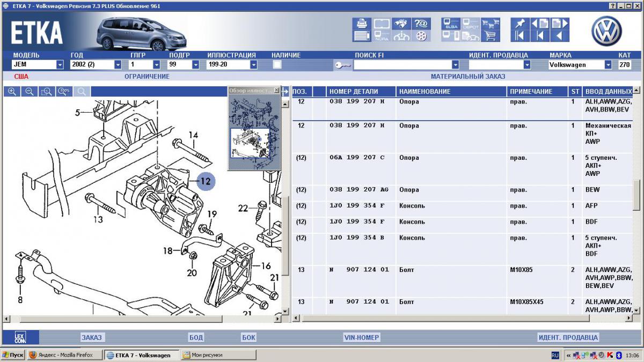
Task: Open the ИДЕНТ. ПРОДАВЦА dropdown
Action: pyautogui.click(x=526, y=65)
